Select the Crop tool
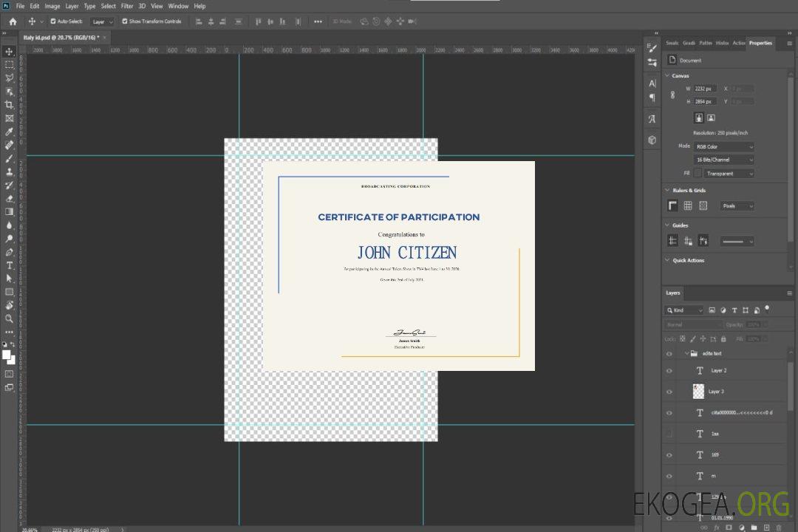The image size is (798, 532). 10,105
